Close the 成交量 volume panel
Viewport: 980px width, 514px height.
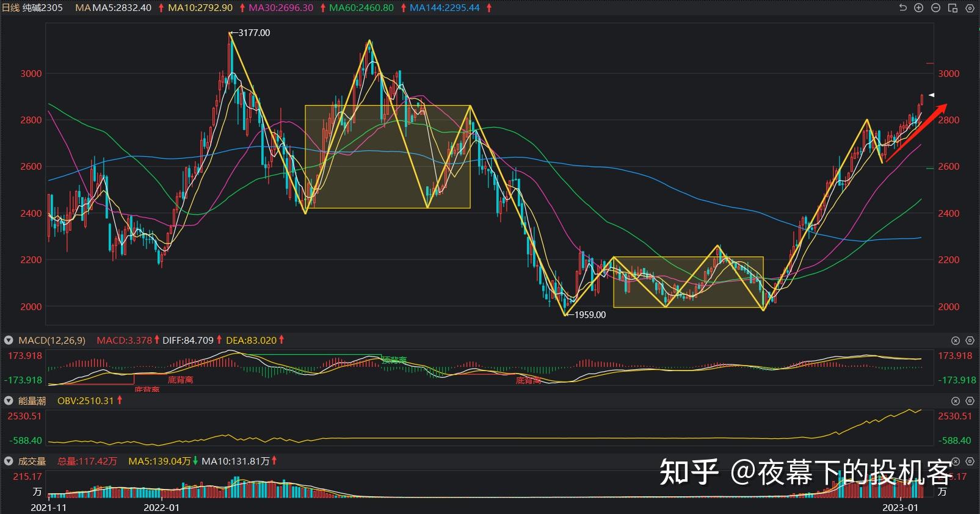point(956,462)
